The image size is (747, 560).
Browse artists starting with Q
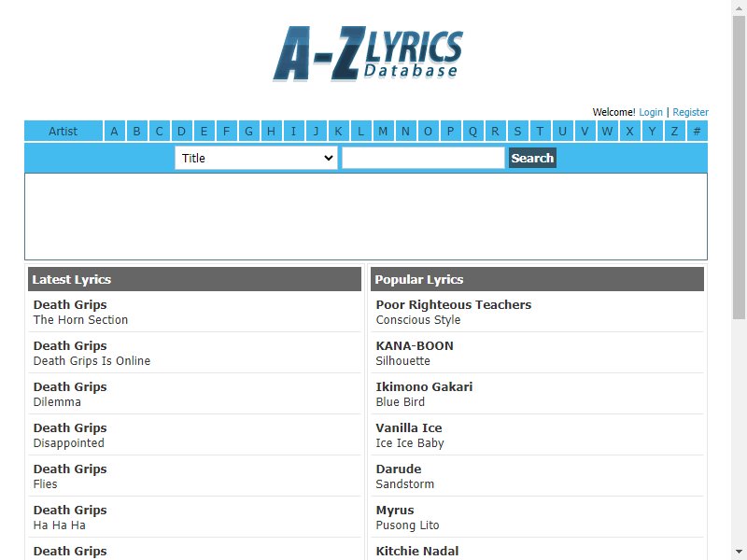point(472,132)
